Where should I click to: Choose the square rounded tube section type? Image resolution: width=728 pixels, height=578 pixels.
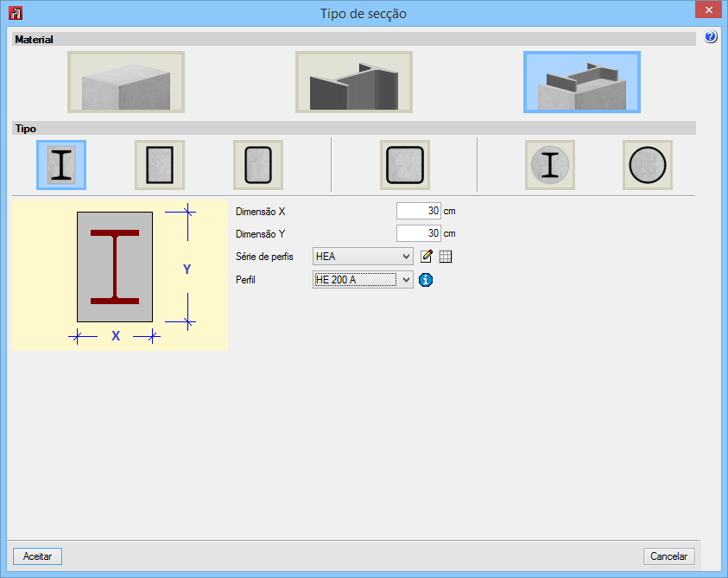[405, 164]
